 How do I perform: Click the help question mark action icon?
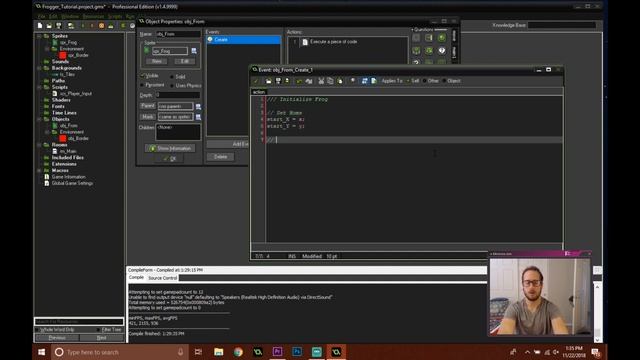click(442, 51)
